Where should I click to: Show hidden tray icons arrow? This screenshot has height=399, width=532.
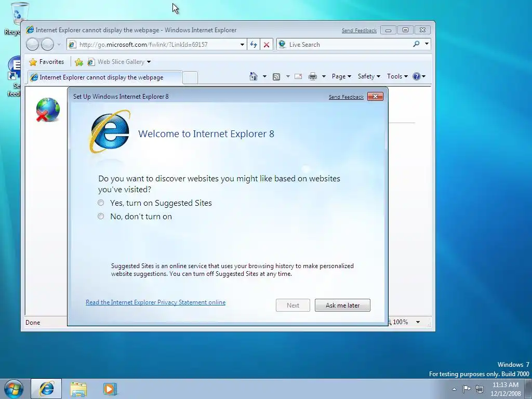(x=454, y=389)
